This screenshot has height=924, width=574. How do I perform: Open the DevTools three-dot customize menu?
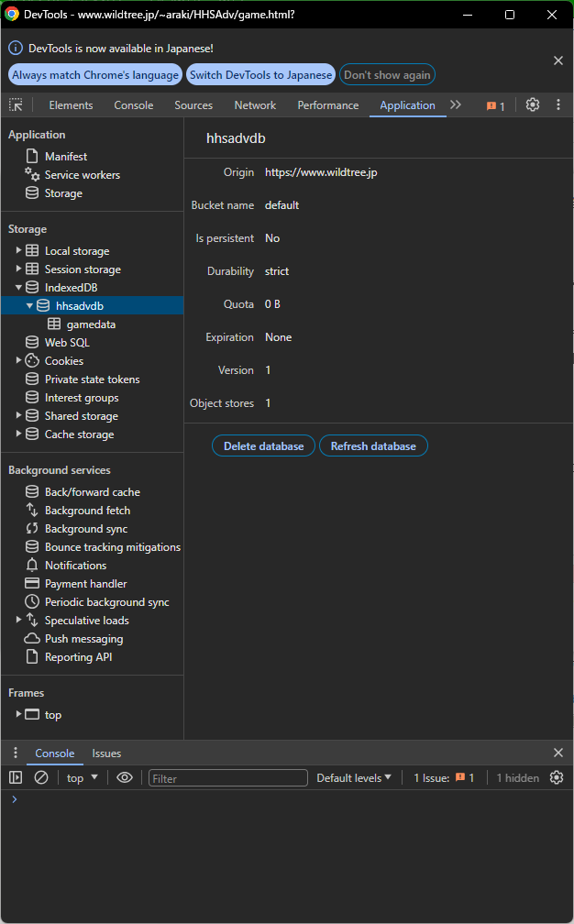coord(558,105)
